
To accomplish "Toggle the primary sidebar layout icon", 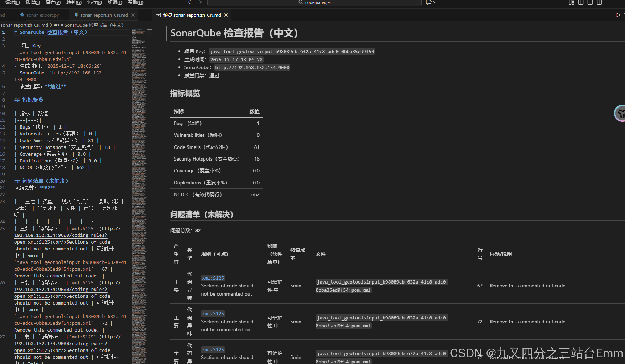I will (x=581, y=2).
